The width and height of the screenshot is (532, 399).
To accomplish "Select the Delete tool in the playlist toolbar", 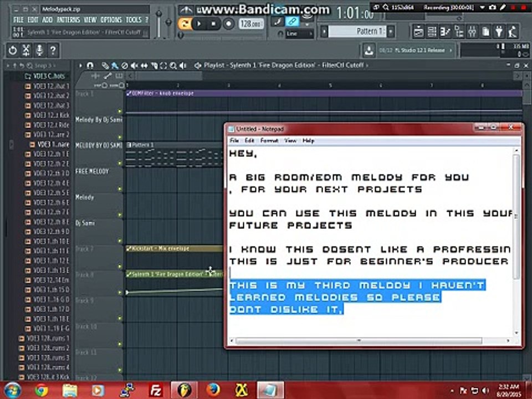I will pyautogui.click(x=125, y=65).
